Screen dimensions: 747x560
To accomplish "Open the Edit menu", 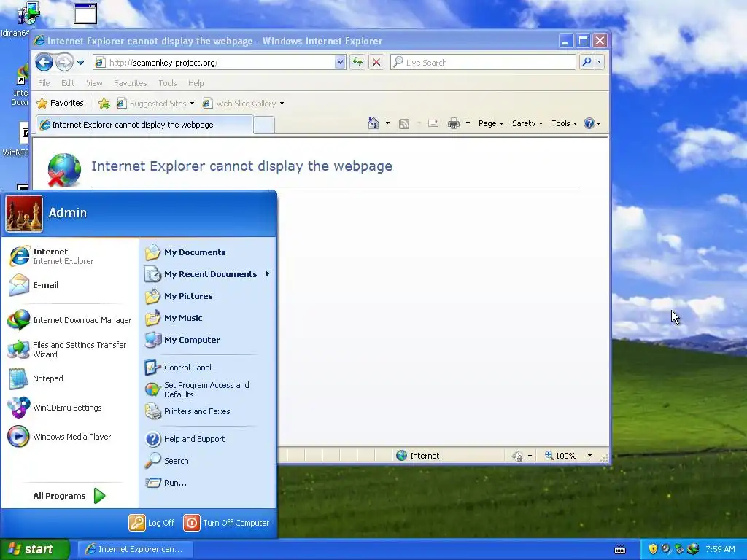I will 68,83.
